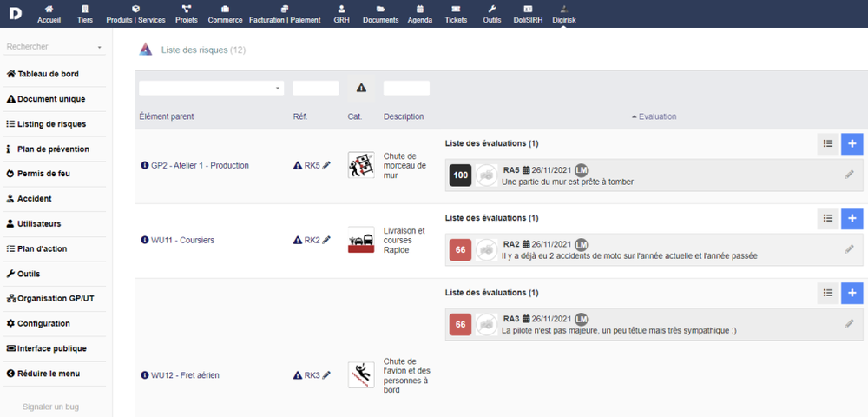Open Outils in the sidebar
The image size is (868, 417).
click(23, 274)
